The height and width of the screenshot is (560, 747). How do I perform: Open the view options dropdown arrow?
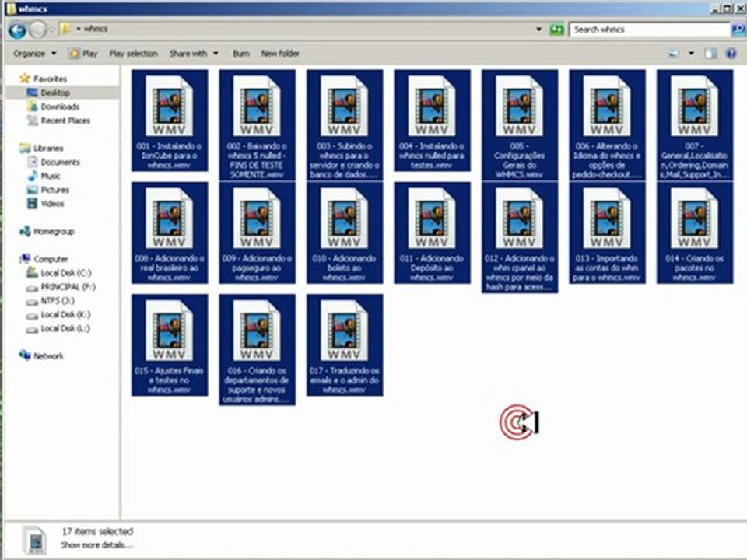tap(691, 54)
